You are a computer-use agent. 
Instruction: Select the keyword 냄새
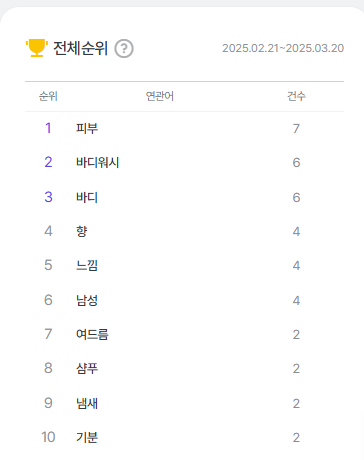click(x=87, y=403)
